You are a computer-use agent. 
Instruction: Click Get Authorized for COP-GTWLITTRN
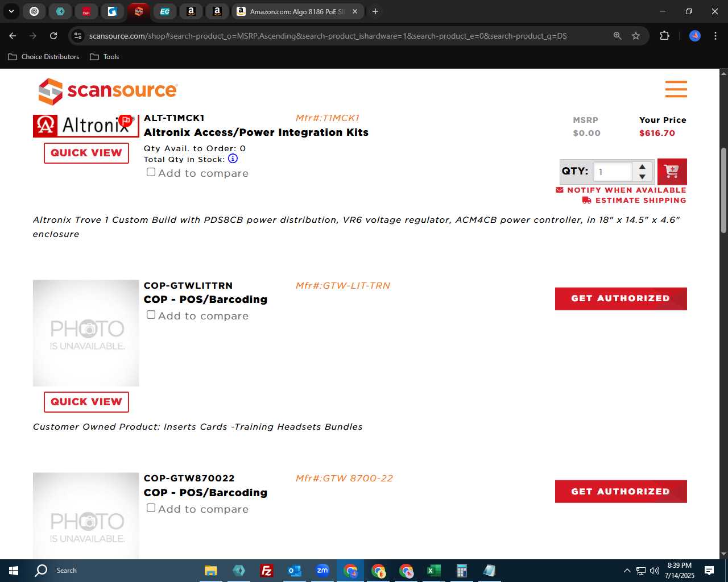pos(621,298)
